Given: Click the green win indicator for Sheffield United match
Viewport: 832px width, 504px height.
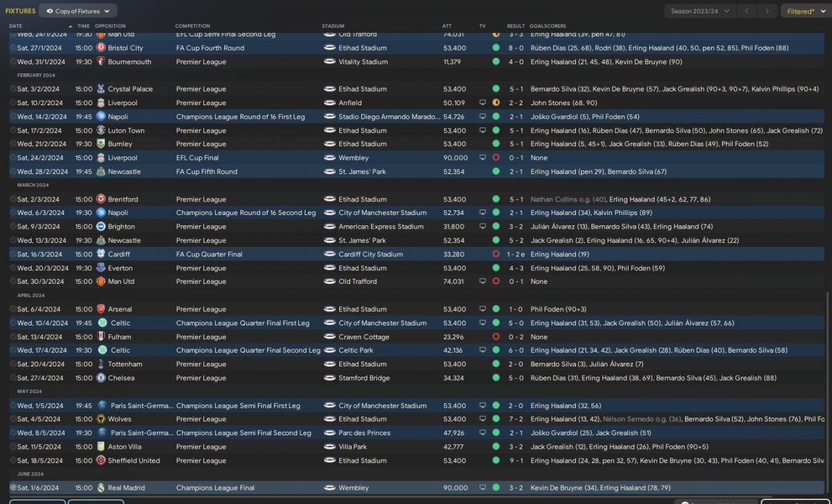Looking at the screenshot, I should coord(496,460).
